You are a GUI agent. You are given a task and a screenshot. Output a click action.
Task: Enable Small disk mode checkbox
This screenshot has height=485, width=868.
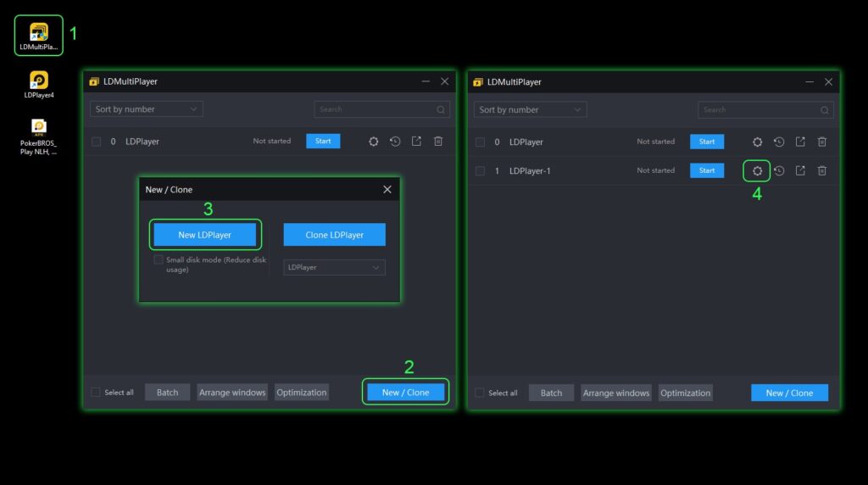(x=159, y=259)
